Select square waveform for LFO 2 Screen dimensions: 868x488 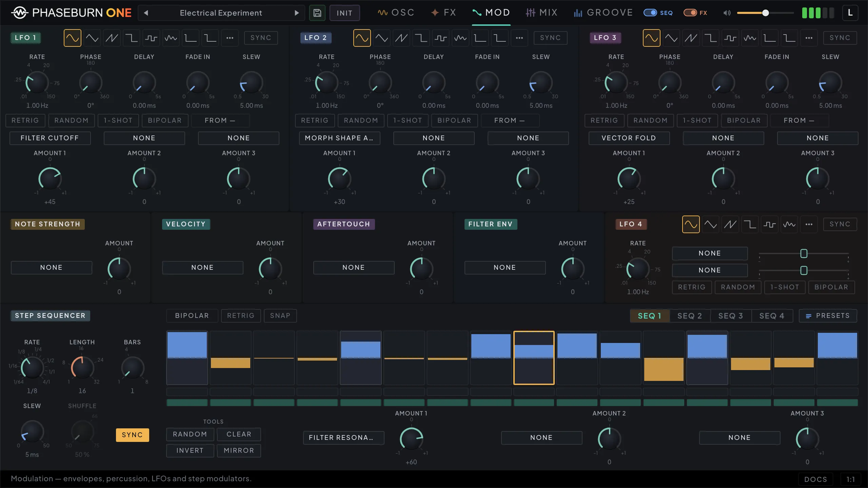point(421,38)
